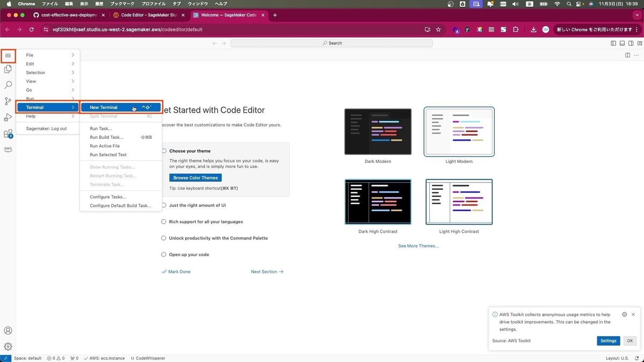644x362 pixels.
Task: Open the AWS Toolkit panel icon
Action: pyautogui.click(x=8, y=149)
